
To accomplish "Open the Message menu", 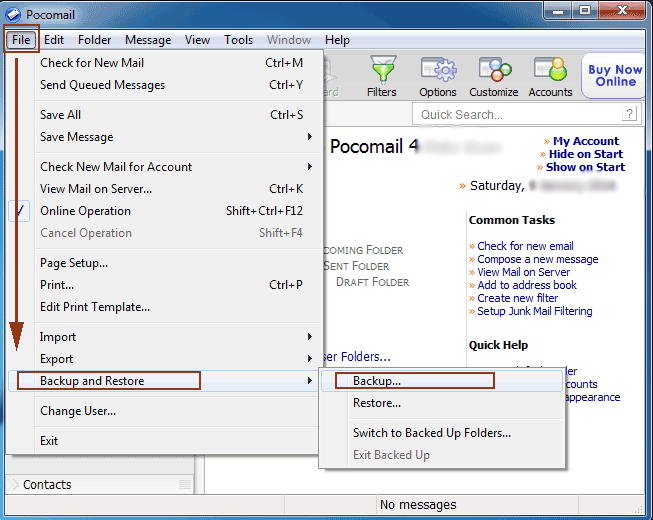I will [x=148, y=40].
